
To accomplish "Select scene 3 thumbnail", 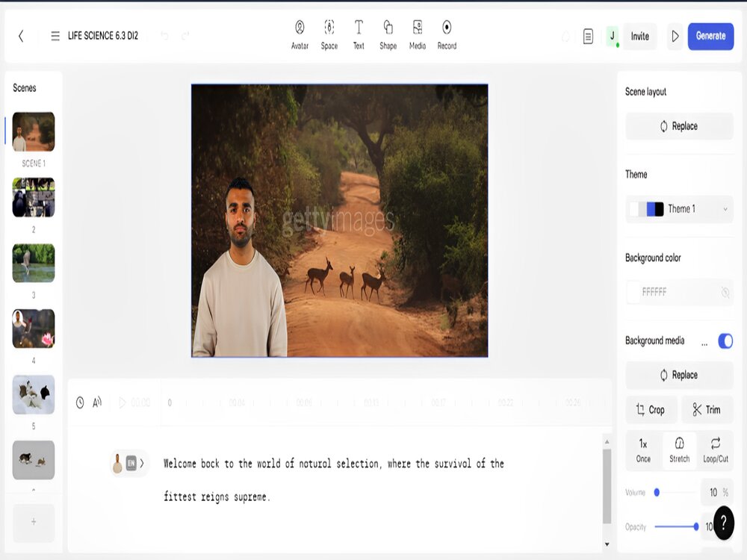I will point(34,263).
